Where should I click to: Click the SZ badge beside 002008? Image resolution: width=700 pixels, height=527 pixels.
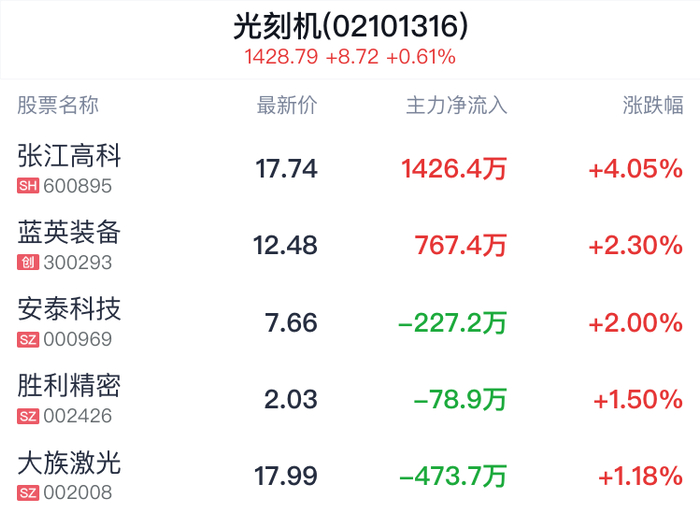[28, 493]
